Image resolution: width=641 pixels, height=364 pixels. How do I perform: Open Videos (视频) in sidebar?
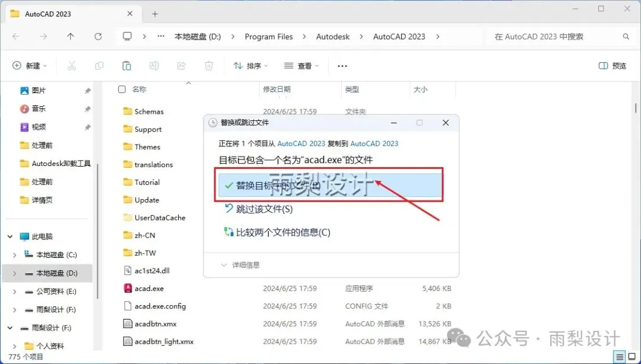(x=33, y=127)
